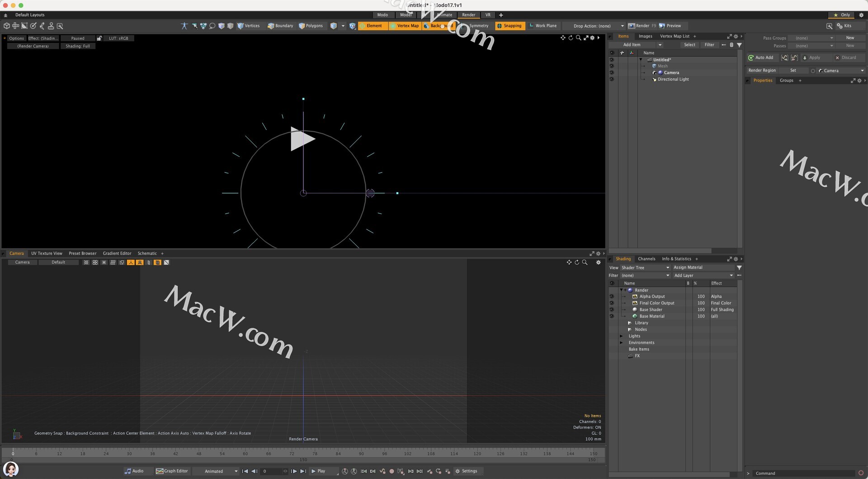The height and width of the screenshot is (479, 868).
Task: Open the Shader Tree view dropdown
Action: pos(645,268)
